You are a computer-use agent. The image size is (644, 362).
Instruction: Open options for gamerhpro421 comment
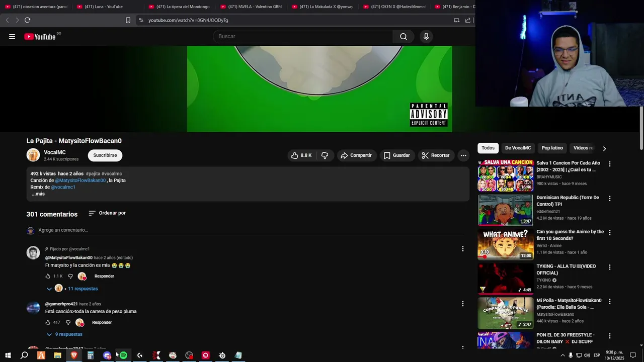[x=463, y=304]
